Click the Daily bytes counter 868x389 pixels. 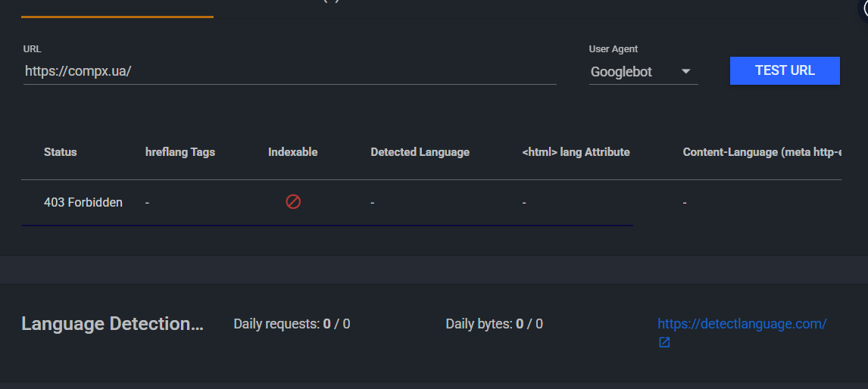494,324
